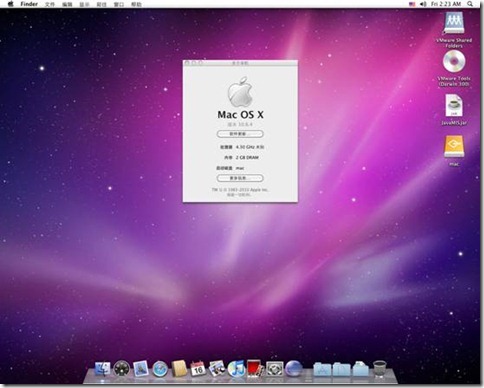Viewport: 484px width, 388px height.
Task: Click the Fri 2:23 AM clock
Action: (x=446, y=4)
